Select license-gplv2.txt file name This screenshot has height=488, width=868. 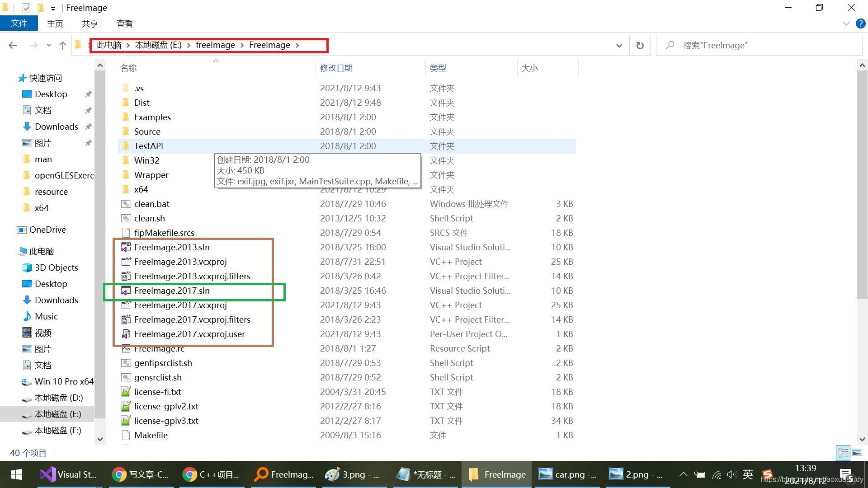[166, 406]
